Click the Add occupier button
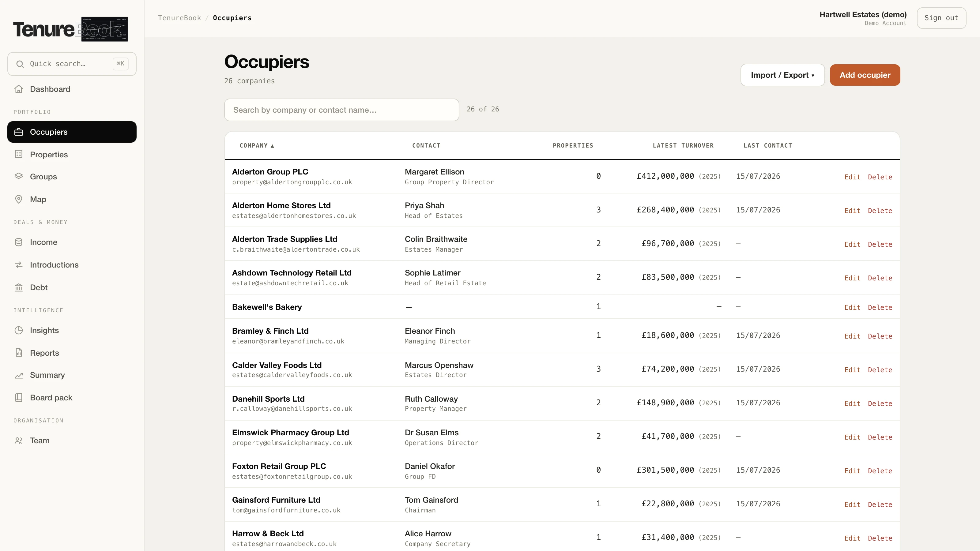 [x=865, y=75]
